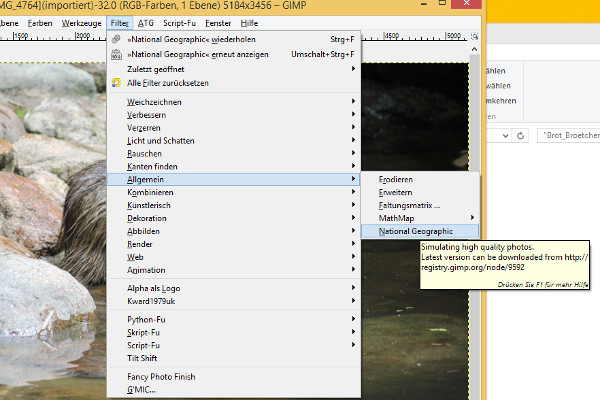Open the Licht und Schatten submenu
The image size is (600, 400).
pos(160,140)
